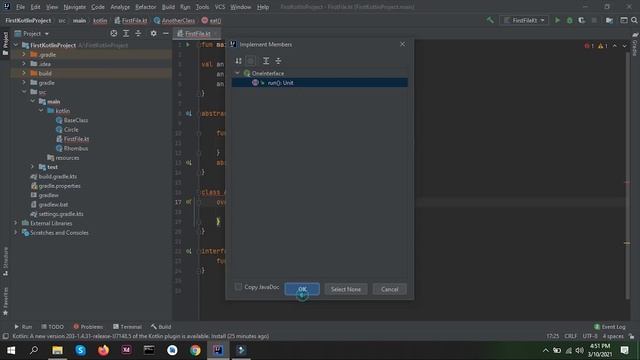Open Windows Start menu
640x360 pixels.
coord(11,350)
